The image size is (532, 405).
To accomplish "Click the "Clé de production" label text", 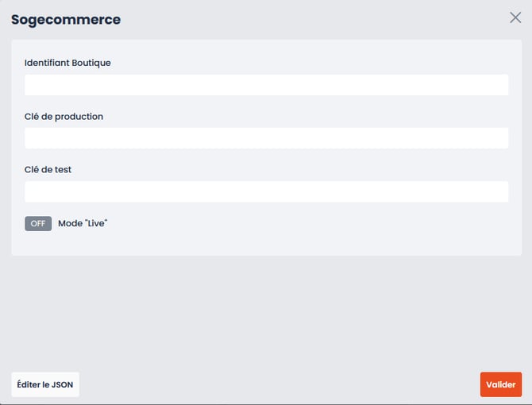I will tap(64, 117).
